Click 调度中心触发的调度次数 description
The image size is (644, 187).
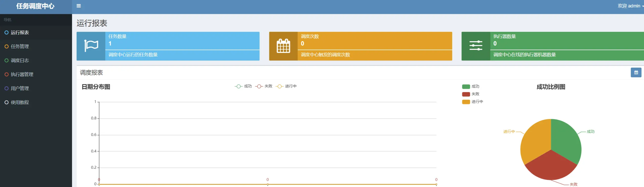(x=325, y=55)
